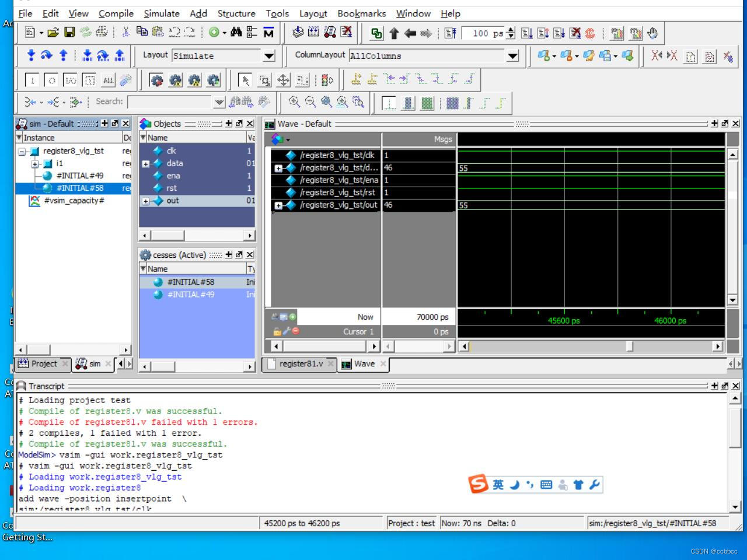
Task: Select #INITIAL#49 in the Processes pane
Action: (190, 295)
